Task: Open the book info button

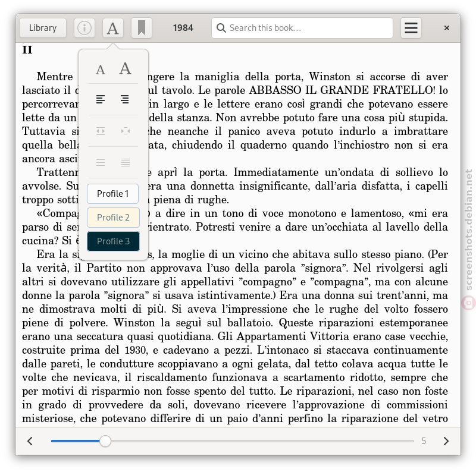Action: [x=84, y=28]
